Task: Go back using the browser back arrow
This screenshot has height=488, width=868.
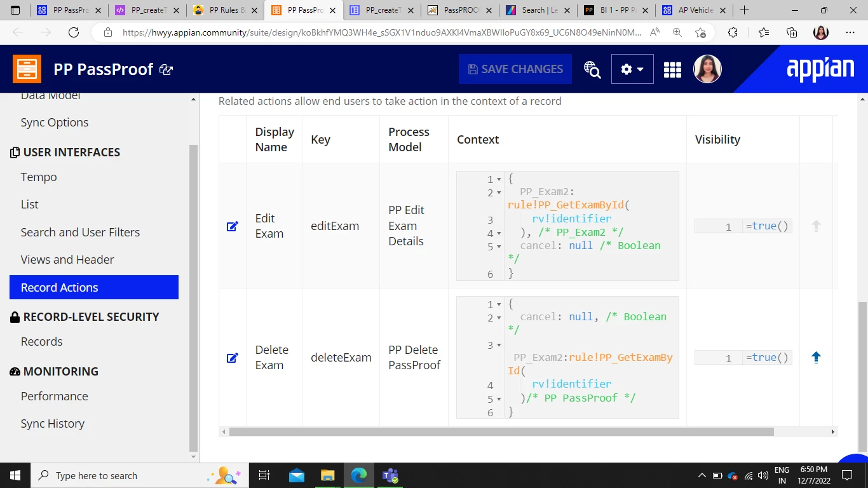Action: pyautogui.click(x=18, y=32)
